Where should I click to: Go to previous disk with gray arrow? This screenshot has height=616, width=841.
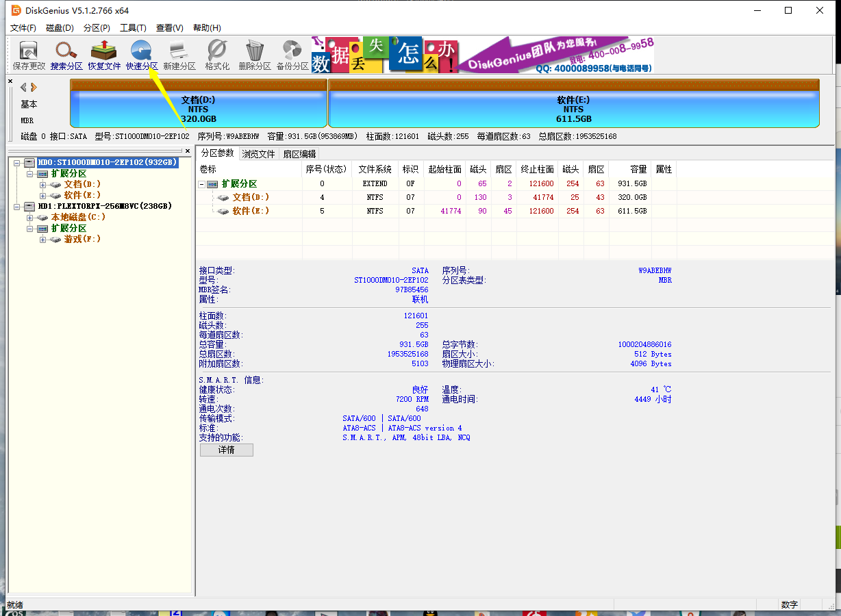tap(23, 87)
